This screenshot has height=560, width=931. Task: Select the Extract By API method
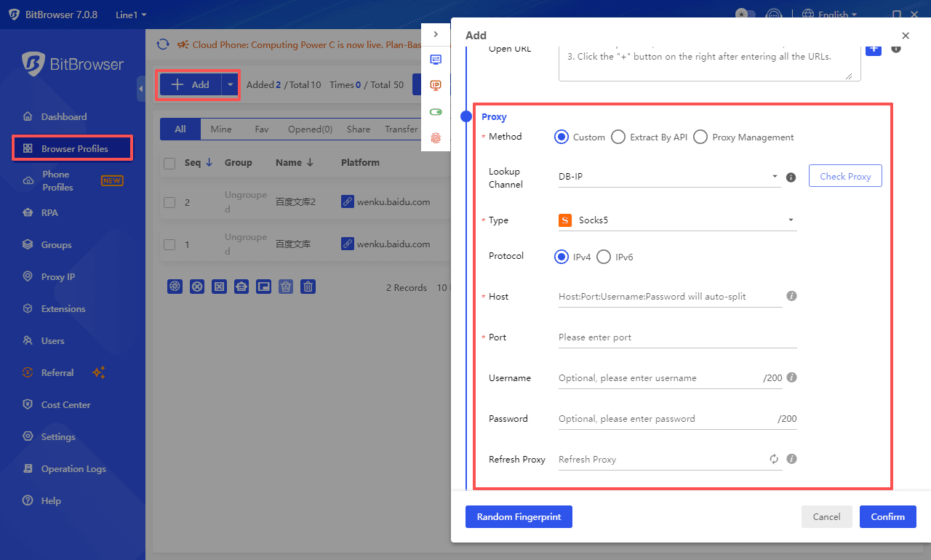click(x=618, y=137)
